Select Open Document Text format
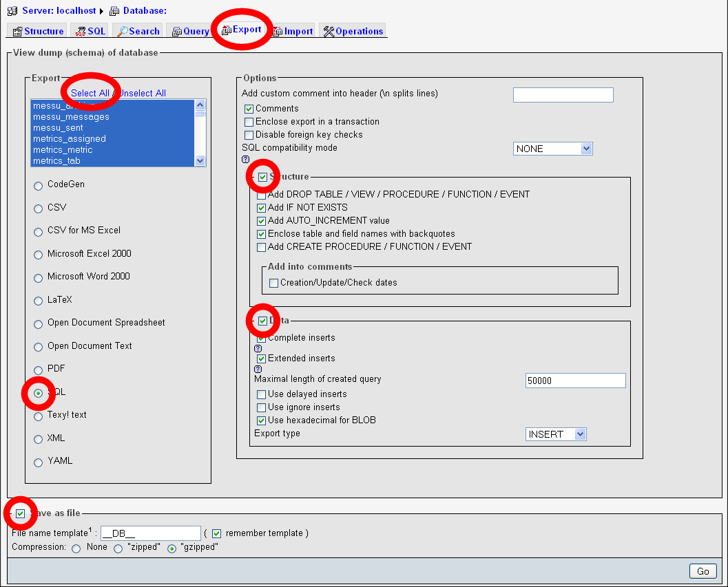The height and width of the screenshot is (587, 728). click(x=38, y=347)
